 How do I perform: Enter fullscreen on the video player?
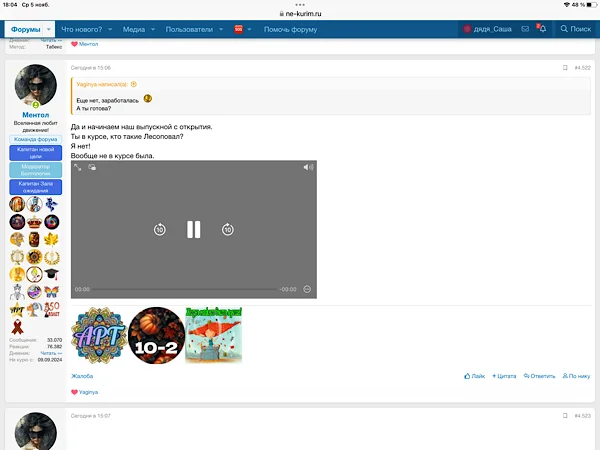tap(78, 167)
